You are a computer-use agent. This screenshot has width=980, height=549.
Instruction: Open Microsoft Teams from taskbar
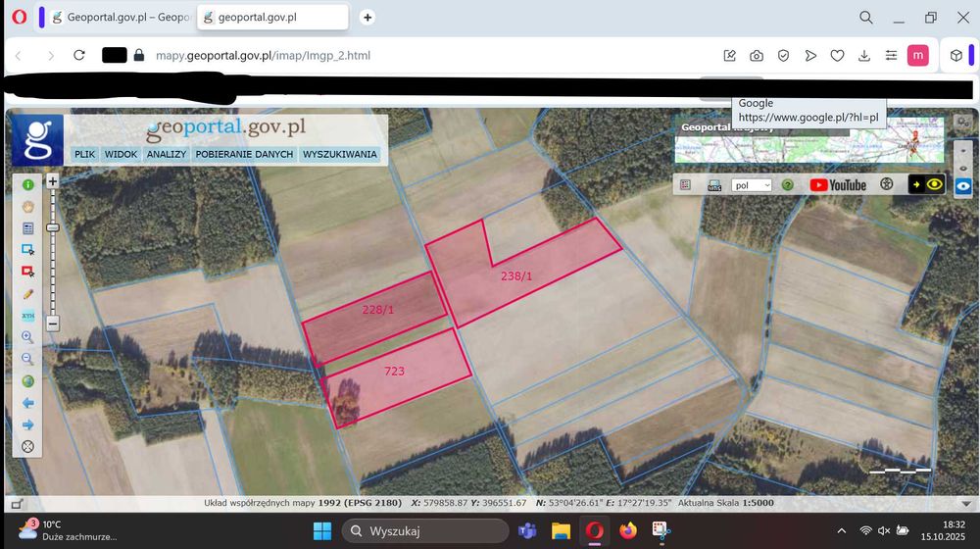527,531
